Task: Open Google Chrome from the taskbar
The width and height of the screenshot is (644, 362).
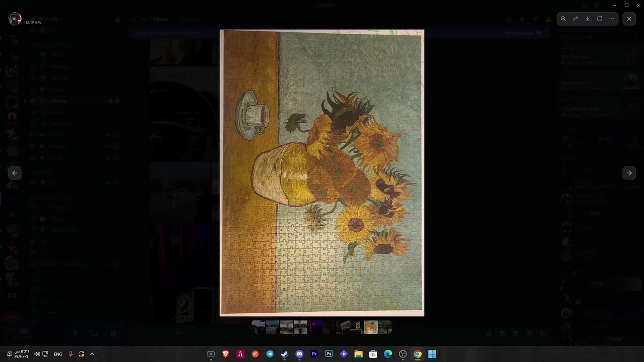Action: pos(418,354)
